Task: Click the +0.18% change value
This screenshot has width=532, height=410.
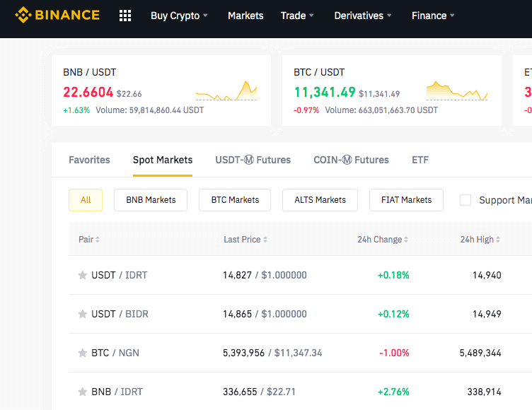Action: [393, 275]
